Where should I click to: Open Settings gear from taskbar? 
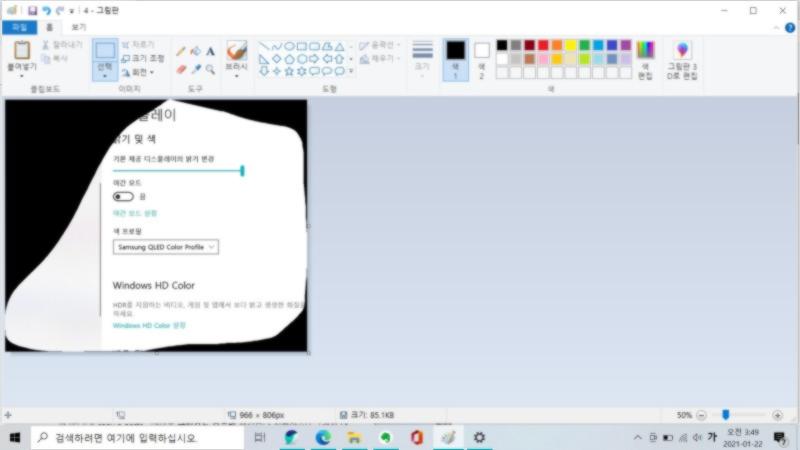(479, 438)
